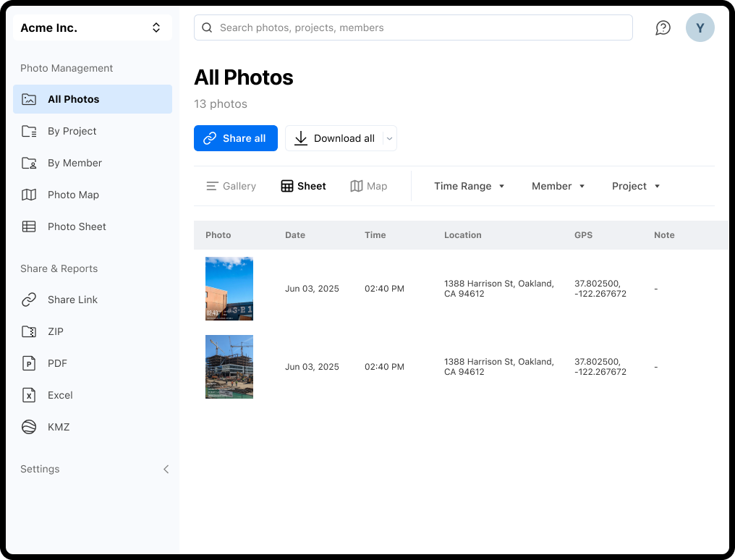The width and height of the screenshot is (735, 560).
Task: Click the Time column header
Action: point(375,235)
